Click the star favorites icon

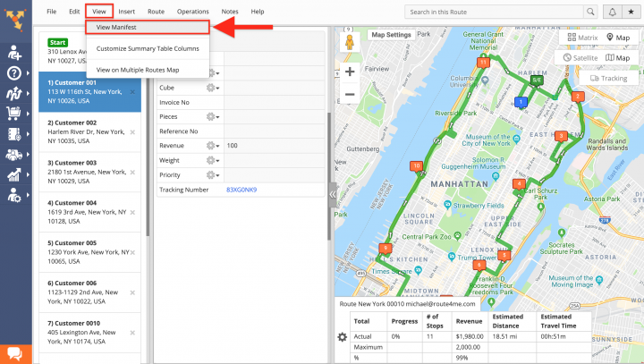[x=631, y=12]
